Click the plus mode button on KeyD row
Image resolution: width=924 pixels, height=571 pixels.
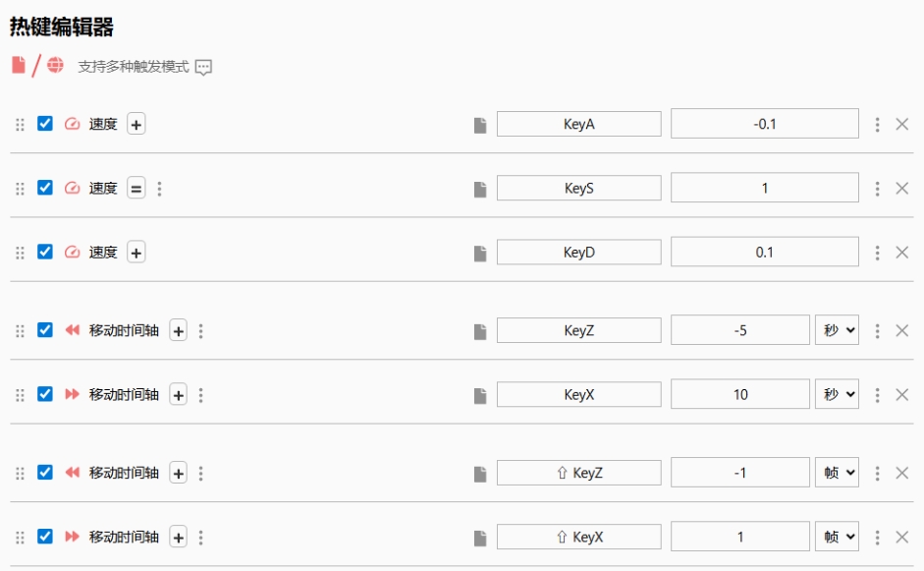coord(136,253)
